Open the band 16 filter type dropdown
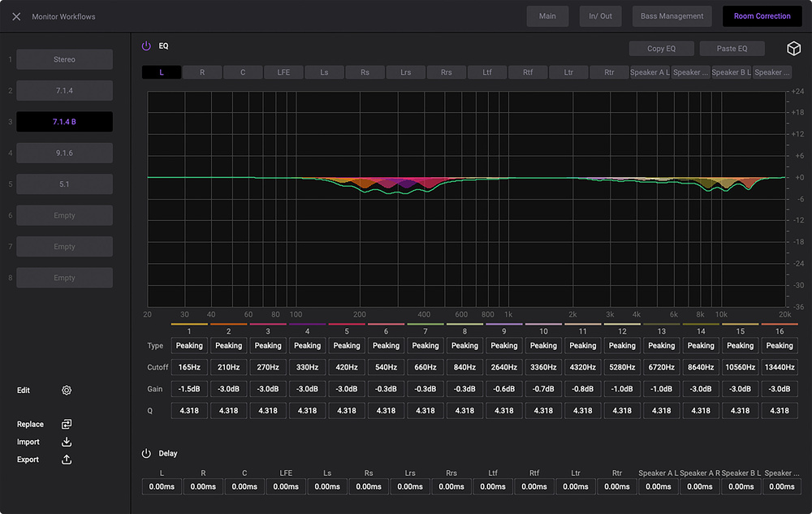 click(x=779, y=346)
